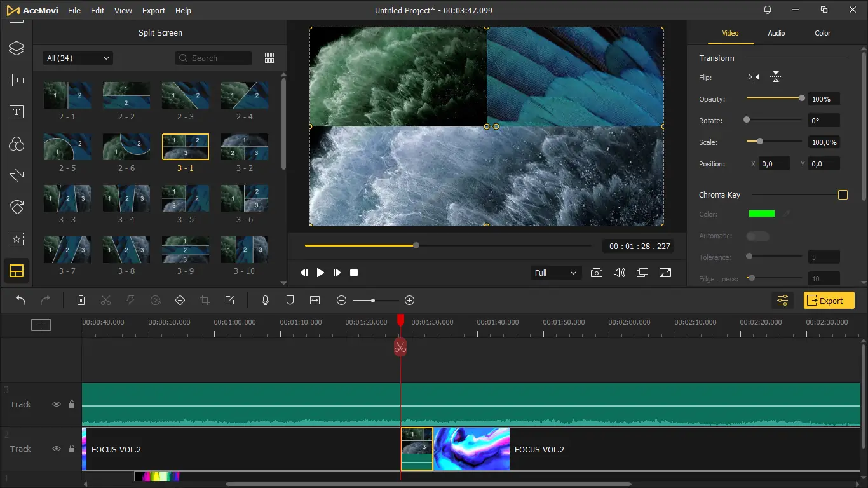Click the Opacity slider handle
Viewport: 868px width, 488px height.
point(802,98)
